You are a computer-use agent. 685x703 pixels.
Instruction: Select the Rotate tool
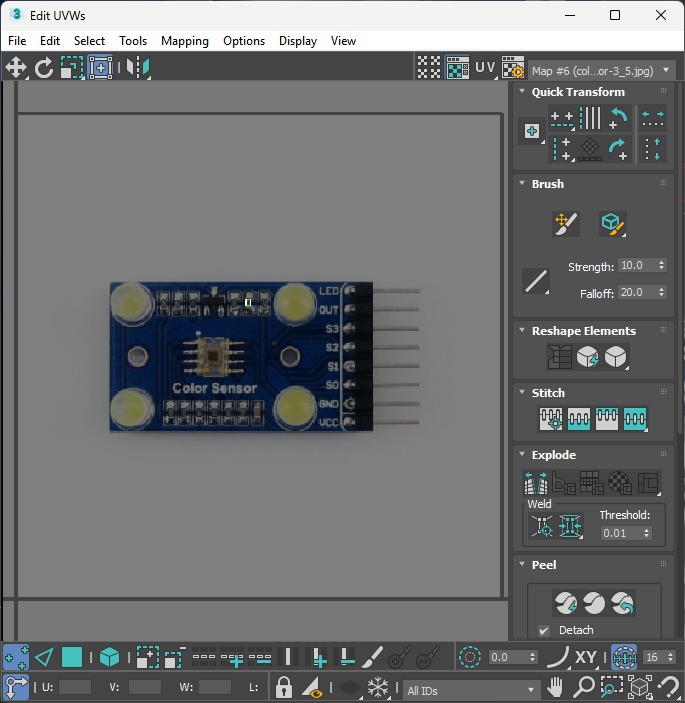point(44,68)
